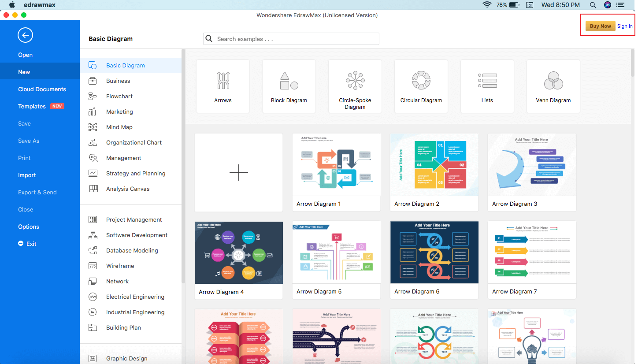Click the Buy Now button
638x364 pixels.
[x=600, y=26]
